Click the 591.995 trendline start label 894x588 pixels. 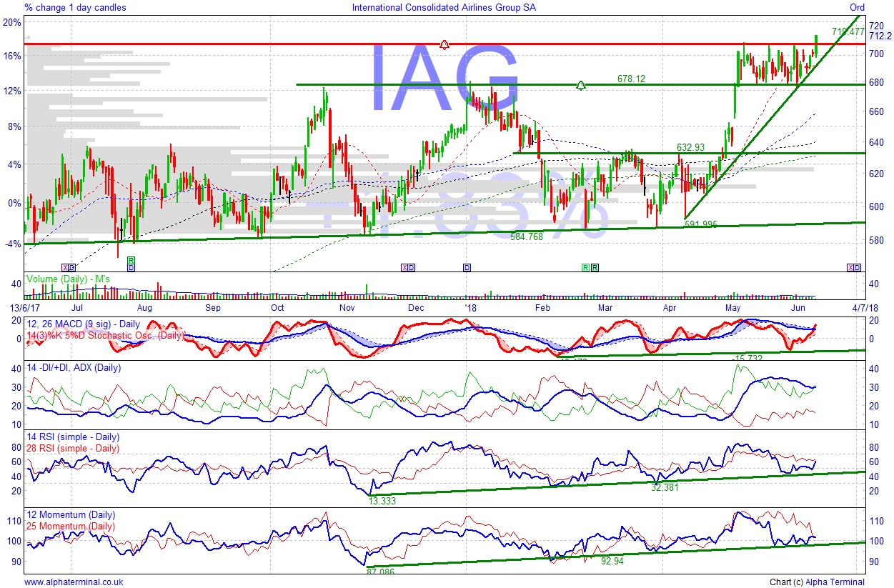(x=701, y=224)
